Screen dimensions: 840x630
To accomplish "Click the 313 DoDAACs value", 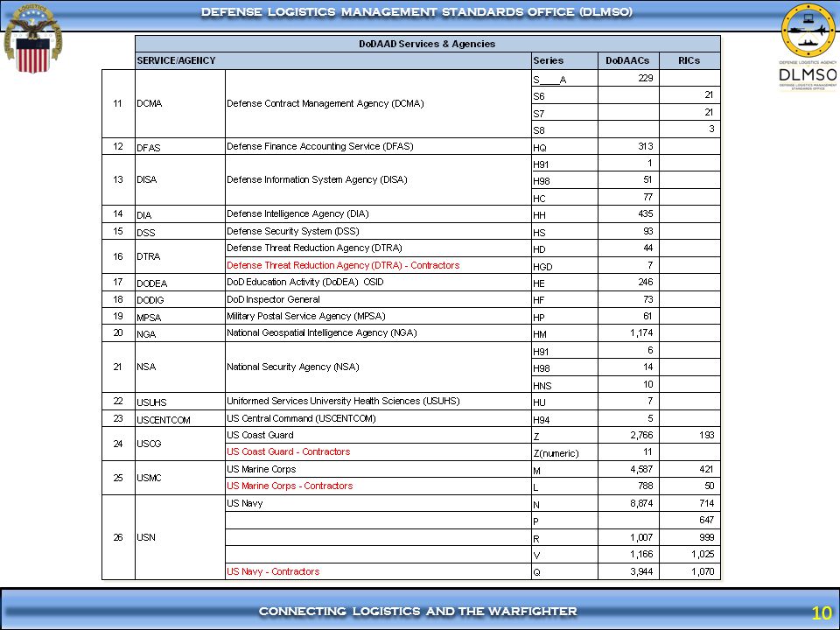I will [x=646, y=146].
